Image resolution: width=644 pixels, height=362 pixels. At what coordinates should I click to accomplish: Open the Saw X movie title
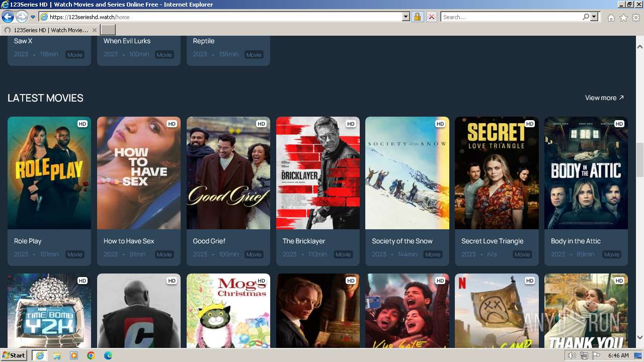23,41
